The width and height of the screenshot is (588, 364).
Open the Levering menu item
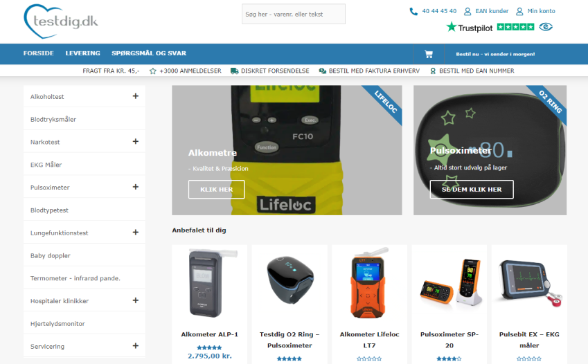point(83,53)
